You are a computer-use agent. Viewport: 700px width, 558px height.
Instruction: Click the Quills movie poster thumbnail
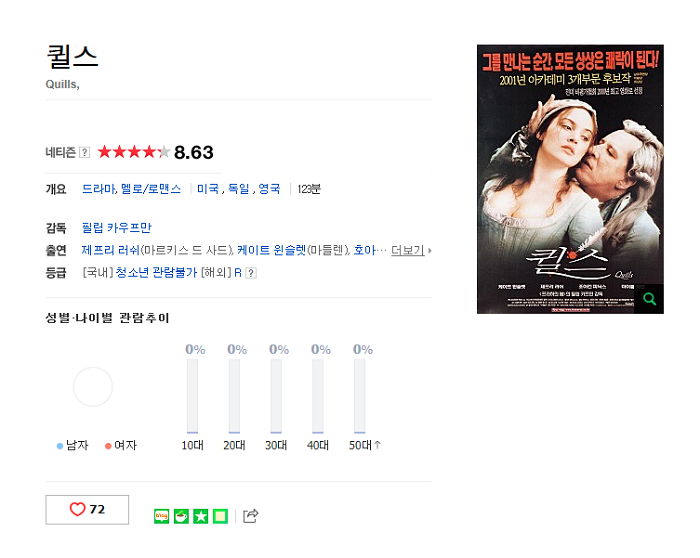pos(570,179)
